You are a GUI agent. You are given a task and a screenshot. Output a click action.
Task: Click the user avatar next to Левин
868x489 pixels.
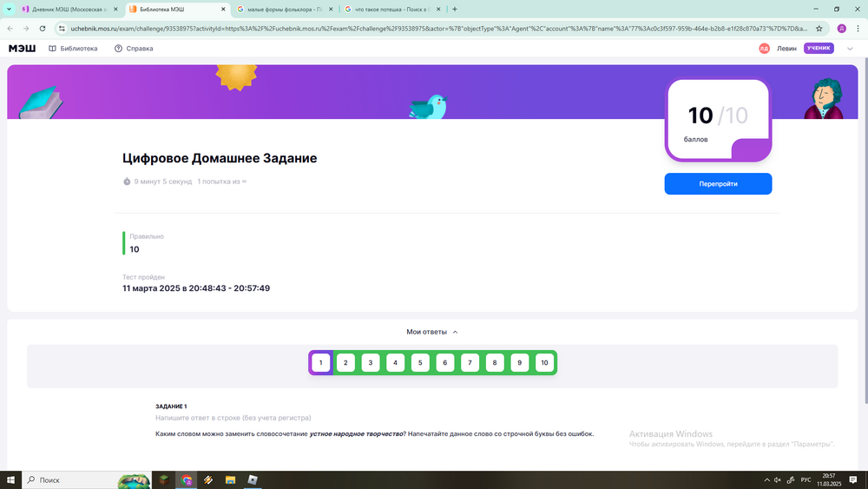[764, 49]
